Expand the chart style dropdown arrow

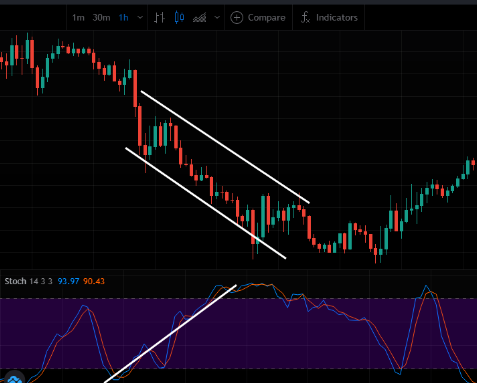click(217, 17)
